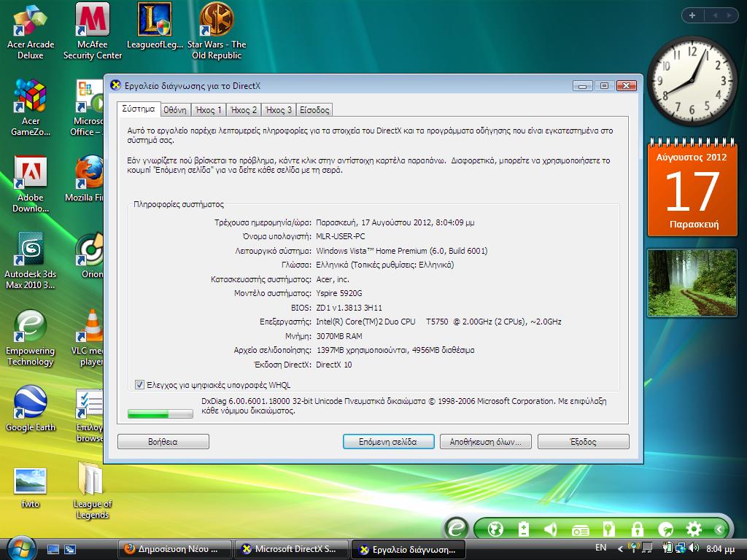Click the taskbar clock 8:04 μμ
Screen dimensions: 747x560
720,549
